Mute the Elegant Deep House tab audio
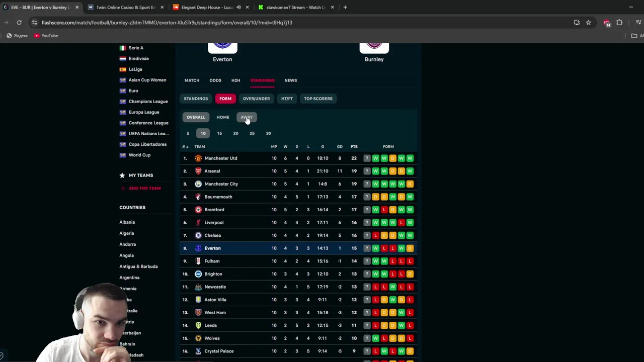The width and height of the screenshot is (644, 362). click(x=238, y=8)
